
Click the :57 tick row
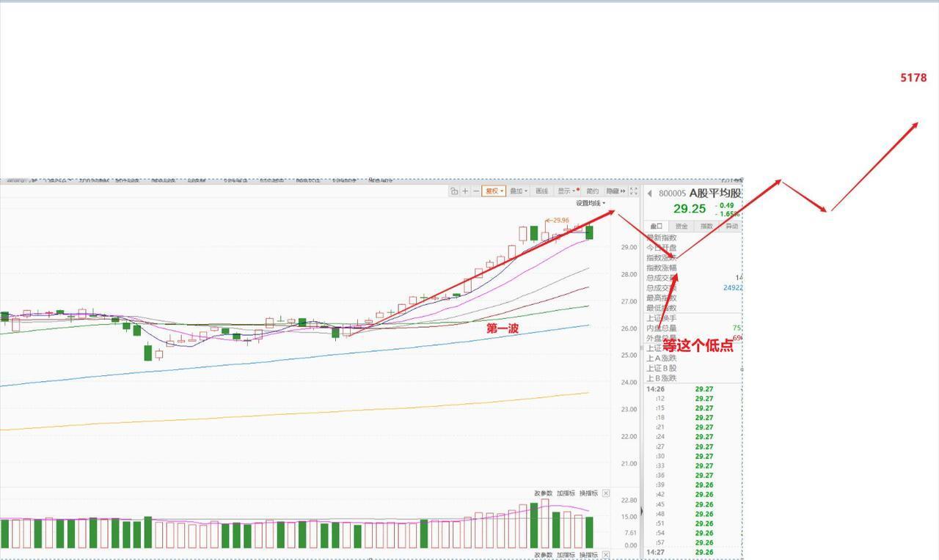coord(693,542)
